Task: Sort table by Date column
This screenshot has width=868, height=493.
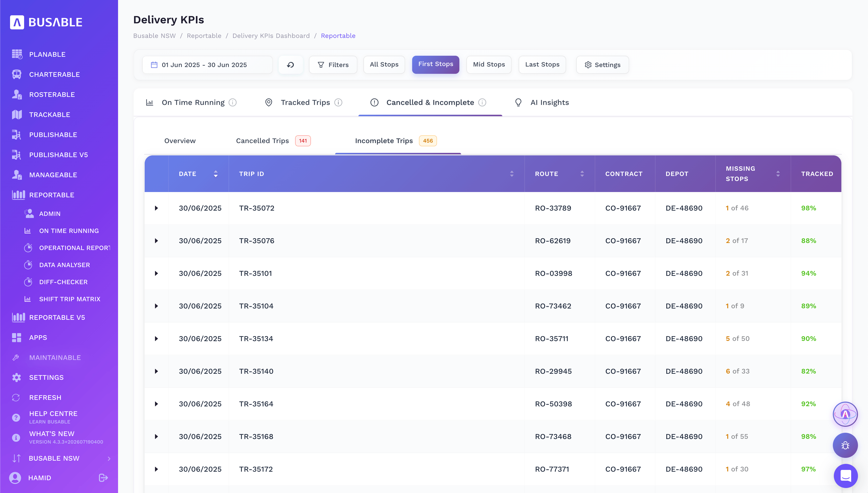Action: point(215,174)
